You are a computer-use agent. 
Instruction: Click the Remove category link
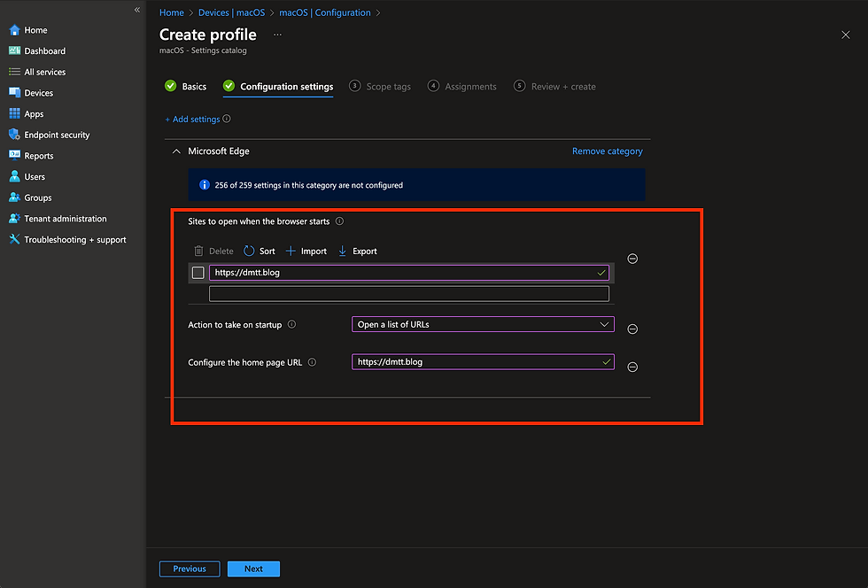(x=608, y=151)
